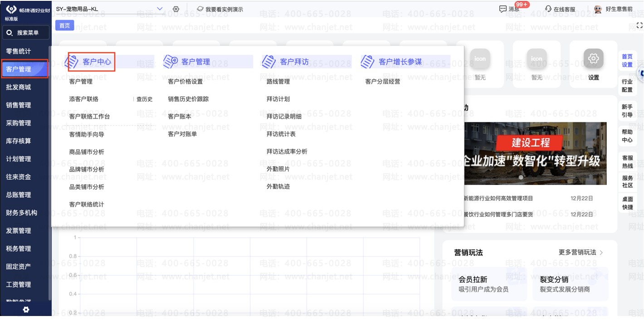
Task: Click the gear icon at sidebar bottom
Action: tap(26, 310)
